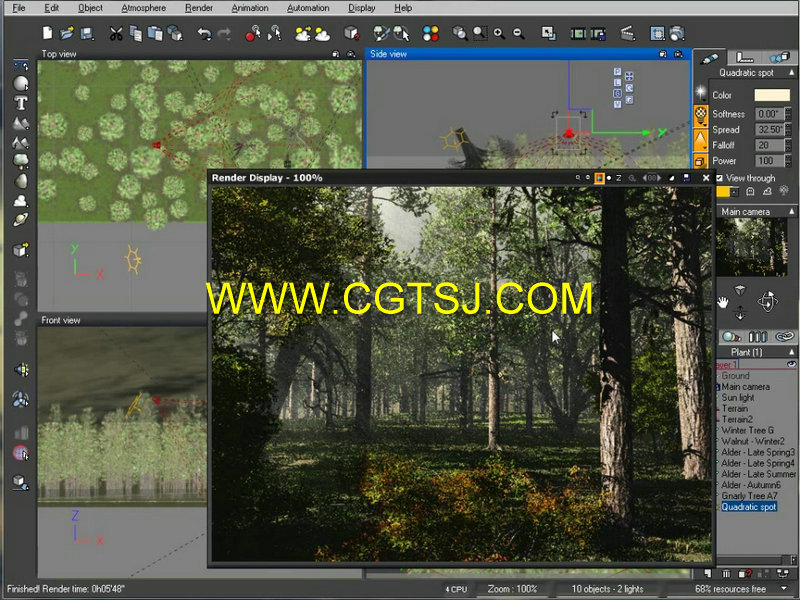
Task: Click the Spread value field
Action: tap(769, 130)
